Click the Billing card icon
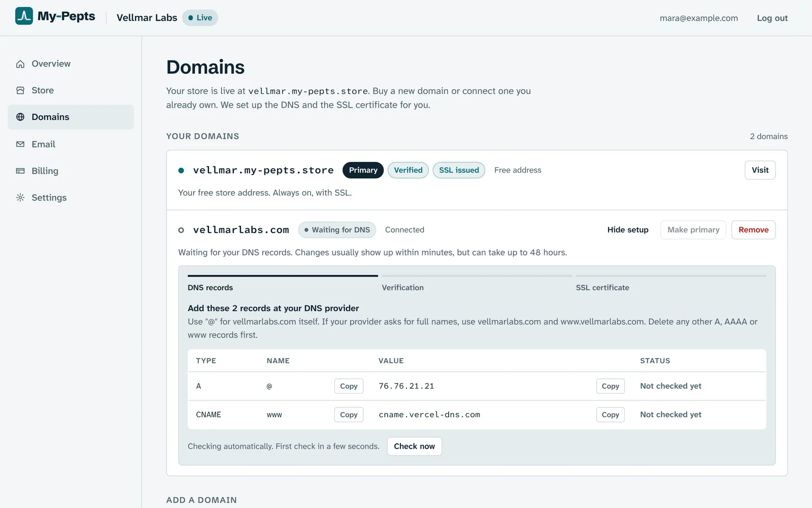Screen dimensions: 812x508 20,171
